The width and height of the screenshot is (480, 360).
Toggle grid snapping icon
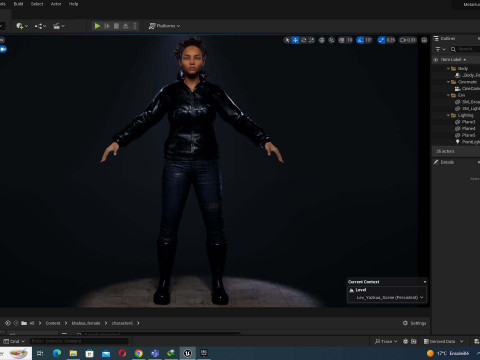(x=342, y=40)
